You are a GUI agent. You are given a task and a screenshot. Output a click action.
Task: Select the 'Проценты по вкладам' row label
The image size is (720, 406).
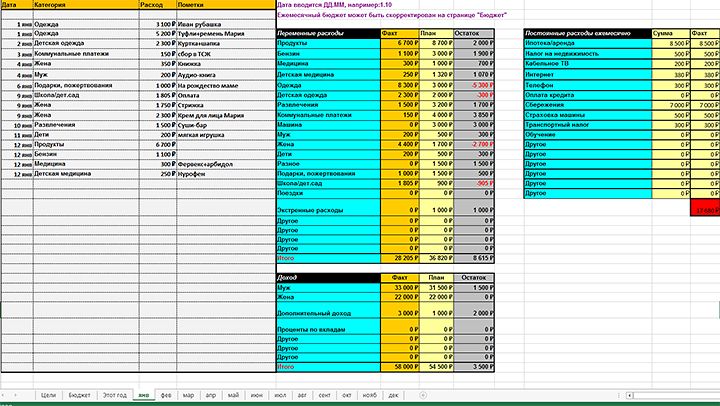point(328,326)
